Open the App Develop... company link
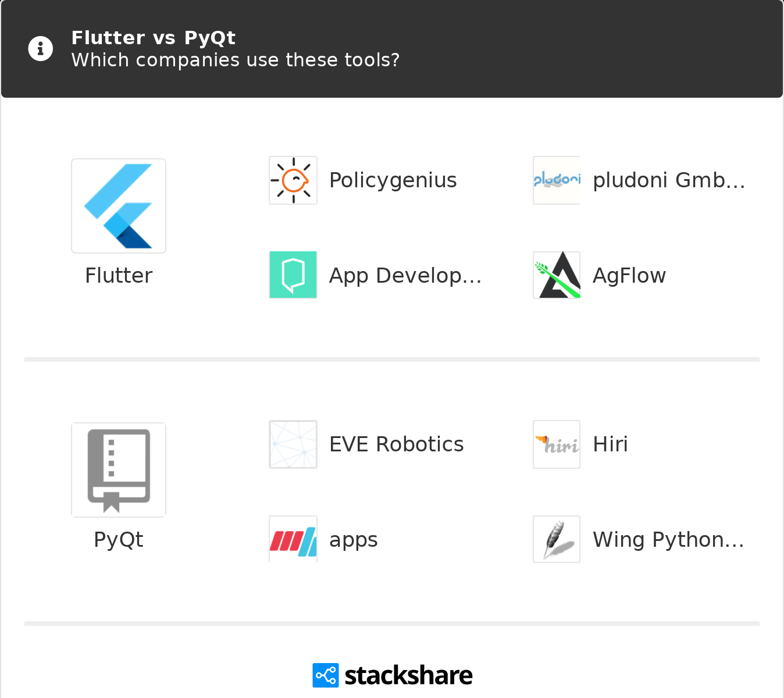 pyautogui.click(x=405, y=276)
